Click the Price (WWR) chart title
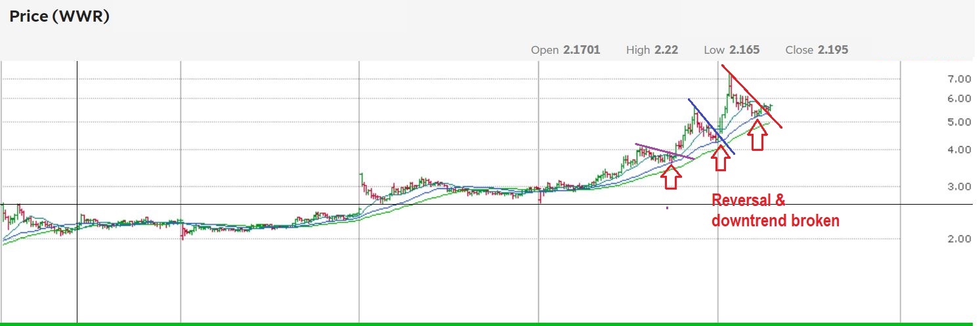The width and height of the screenshot is (980, 326). click(x=59, y=16)
